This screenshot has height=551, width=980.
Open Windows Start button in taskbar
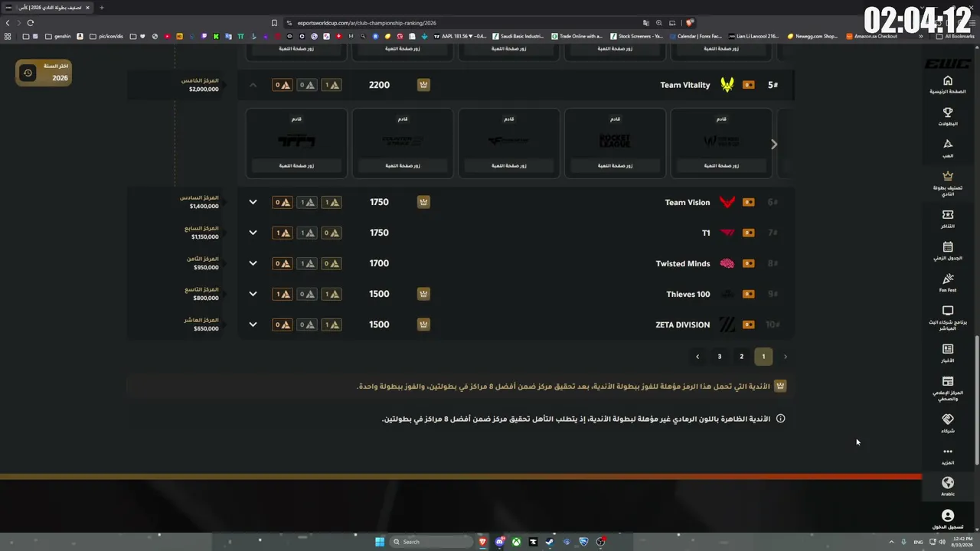click(x=380, y=542)
